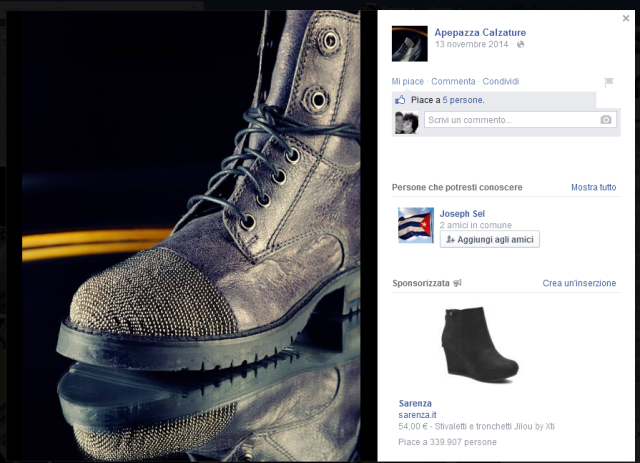Click the Condividi share link
Viewport: 640px width, 463px height.
500,81
